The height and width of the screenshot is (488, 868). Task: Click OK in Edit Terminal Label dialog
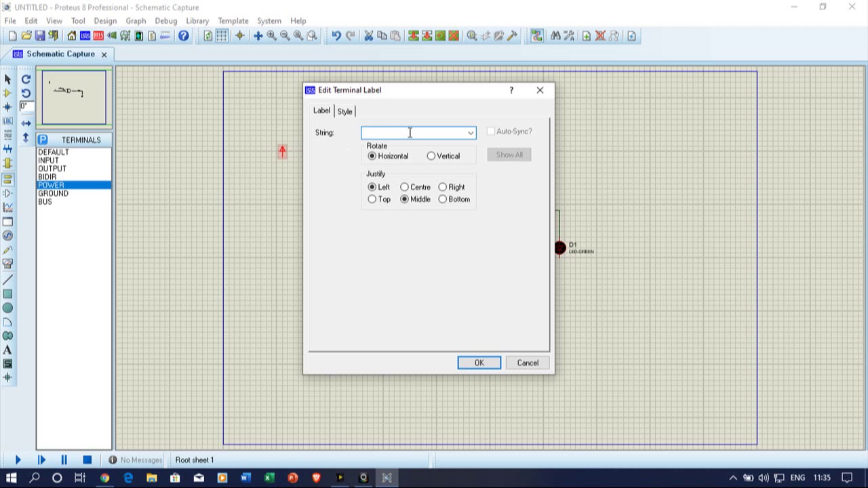pos(479,363)
